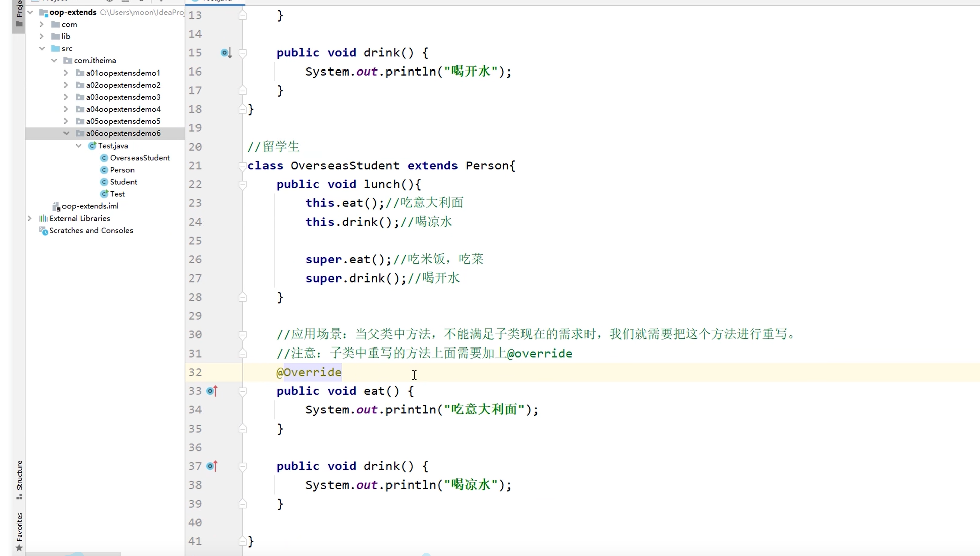Select Scratches and Consoles
This screenshot has height=556, width=980.
pos(91,230)
